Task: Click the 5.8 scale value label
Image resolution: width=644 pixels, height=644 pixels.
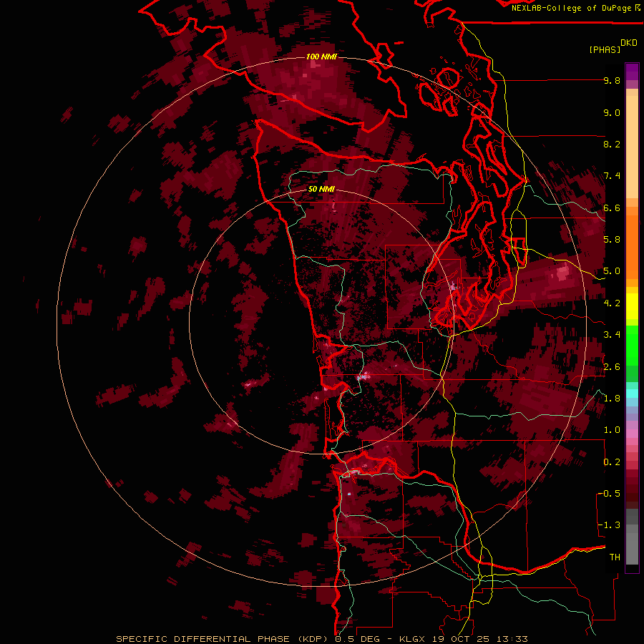Action: (x=612, y=240)
